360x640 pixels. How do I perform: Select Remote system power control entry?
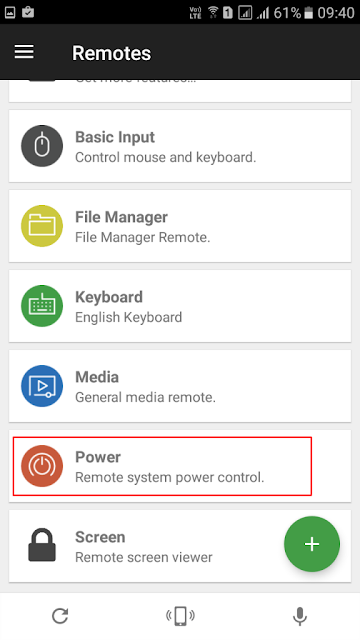(180, 466)
